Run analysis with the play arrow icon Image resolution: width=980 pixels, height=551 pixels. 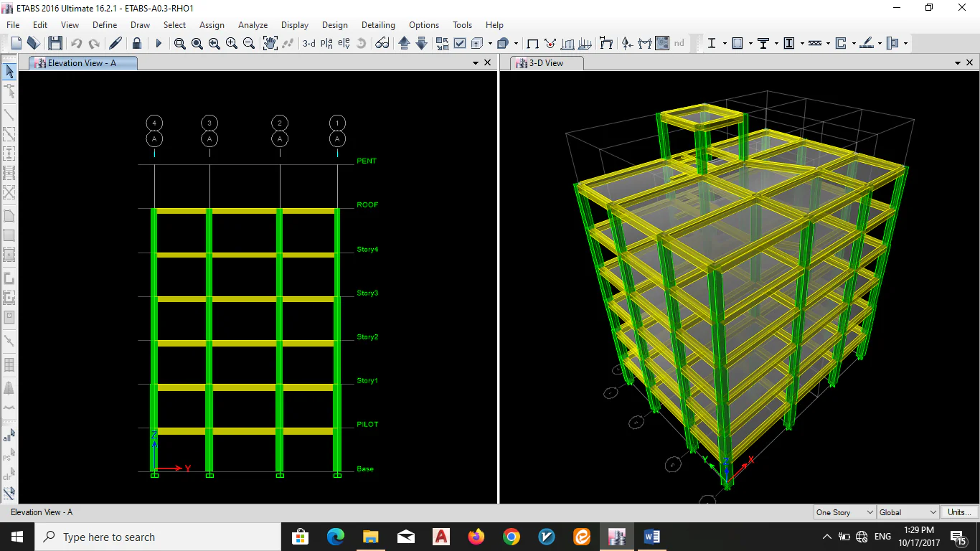tap(159, 43)
